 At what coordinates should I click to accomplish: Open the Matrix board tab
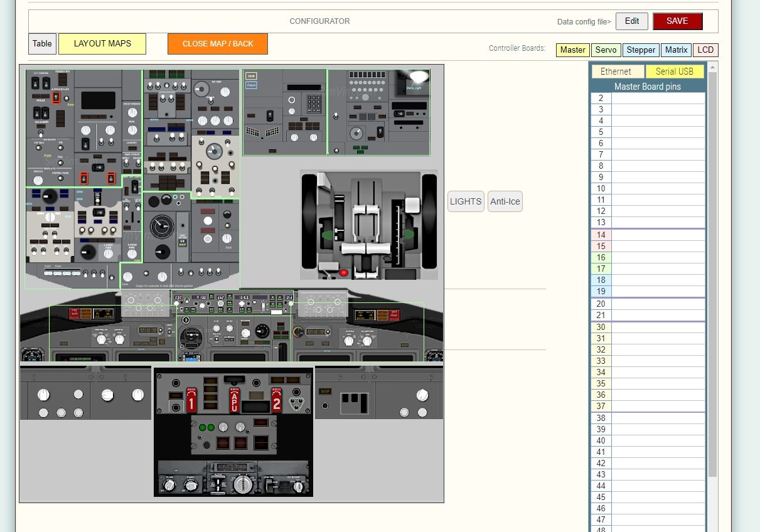click(x=676, y=50)
